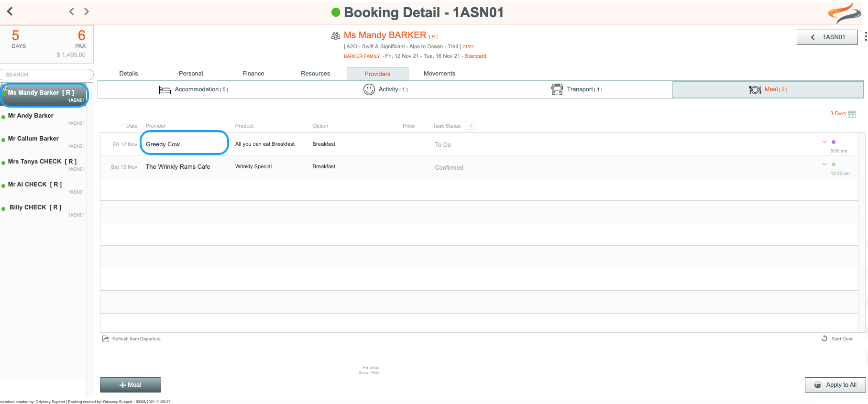Click the Wrinkly Special product
The image size is (868, 404).
click(x=253, y=166)
